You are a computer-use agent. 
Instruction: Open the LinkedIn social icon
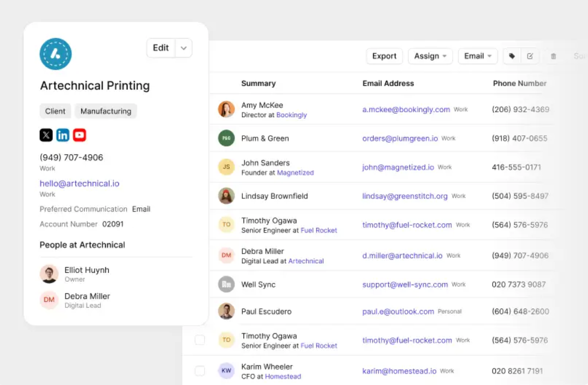[63, 135]
